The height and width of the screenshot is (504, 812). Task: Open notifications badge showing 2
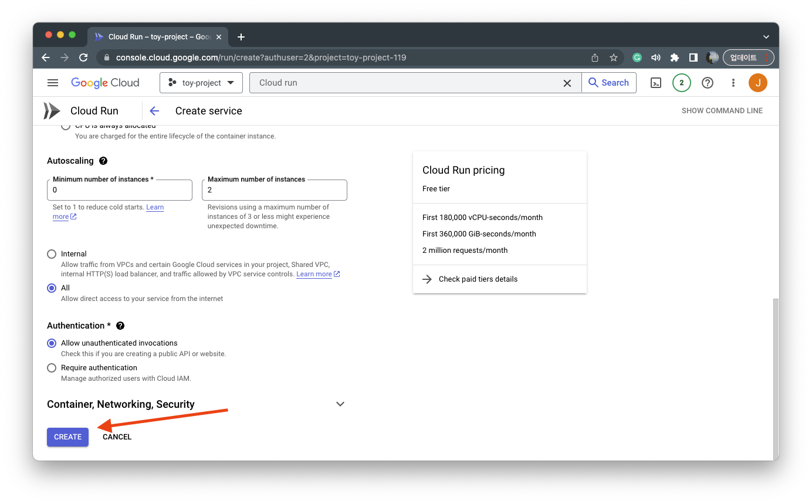coord(681,83)
